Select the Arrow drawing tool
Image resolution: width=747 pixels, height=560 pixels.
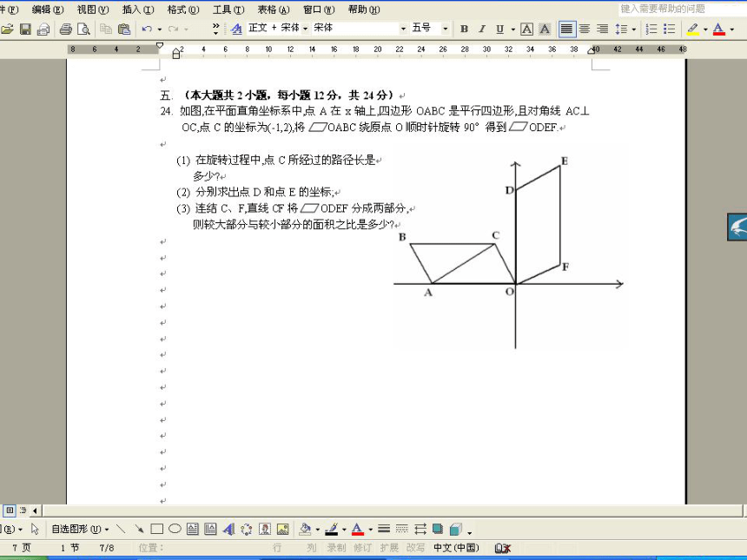139,529
